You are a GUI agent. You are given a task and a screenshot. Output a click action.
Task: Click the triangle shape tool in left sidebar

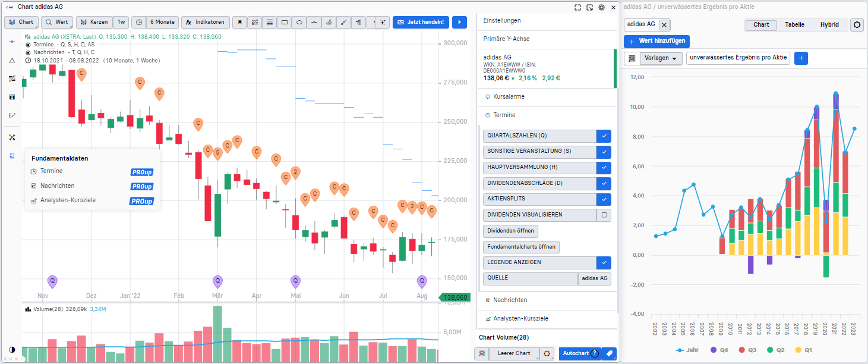point(12,60)
